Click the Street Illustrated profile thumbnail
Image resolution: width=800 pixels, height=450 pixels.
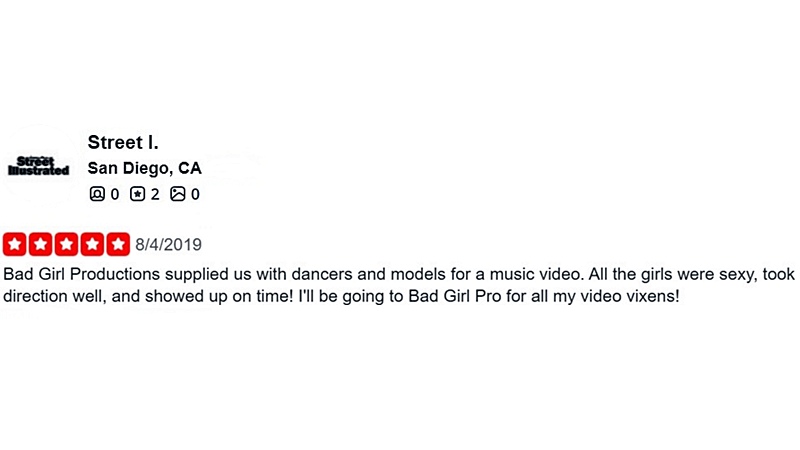point(40,166)
